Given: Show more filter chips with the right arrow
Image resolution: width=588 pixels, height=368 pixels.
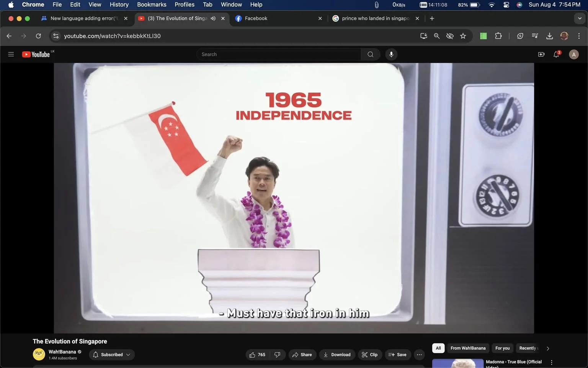Looking at the screenshot, I should tap(548, 348).
